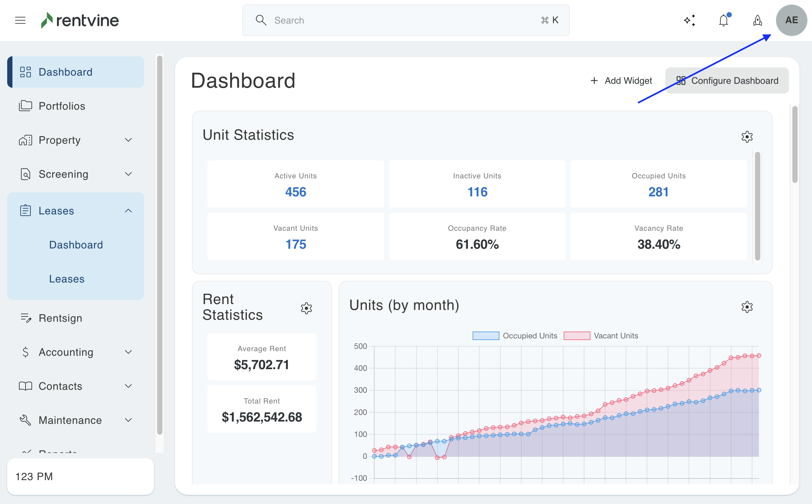
Task: Expand the Accounting sidebar menu
Action: [76, 352]
